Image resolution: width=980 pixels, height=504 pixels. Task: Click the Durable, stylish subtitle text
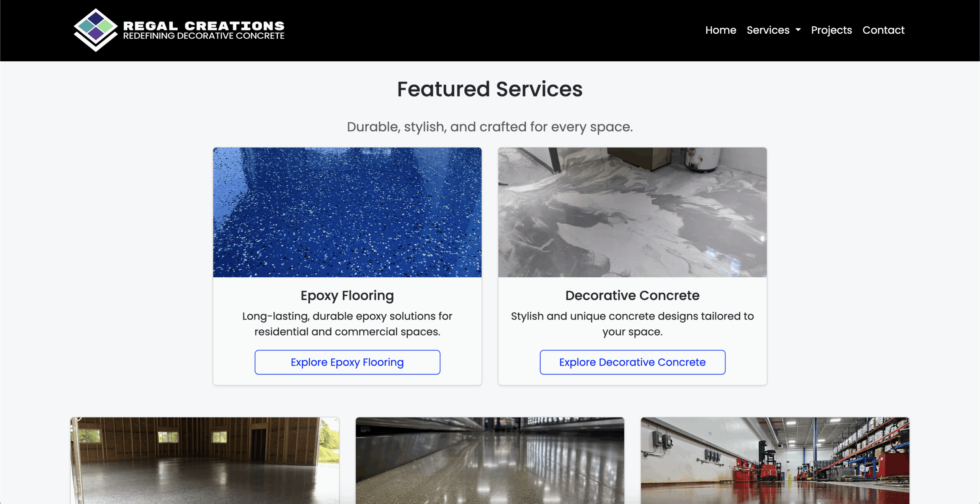[x=490, y=127]
